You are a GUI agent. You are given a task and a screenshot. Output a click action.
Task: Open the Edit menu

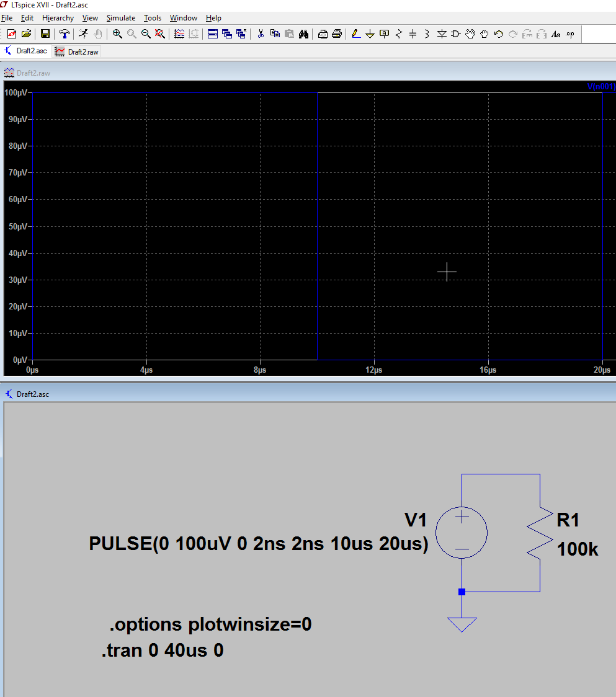(x=27, y=18)
